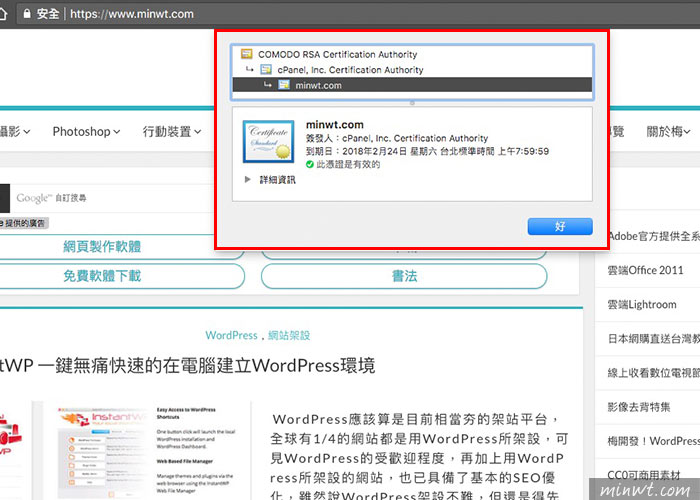Click the 書法 pill button

pyautogui.click(x=404, y=276)
